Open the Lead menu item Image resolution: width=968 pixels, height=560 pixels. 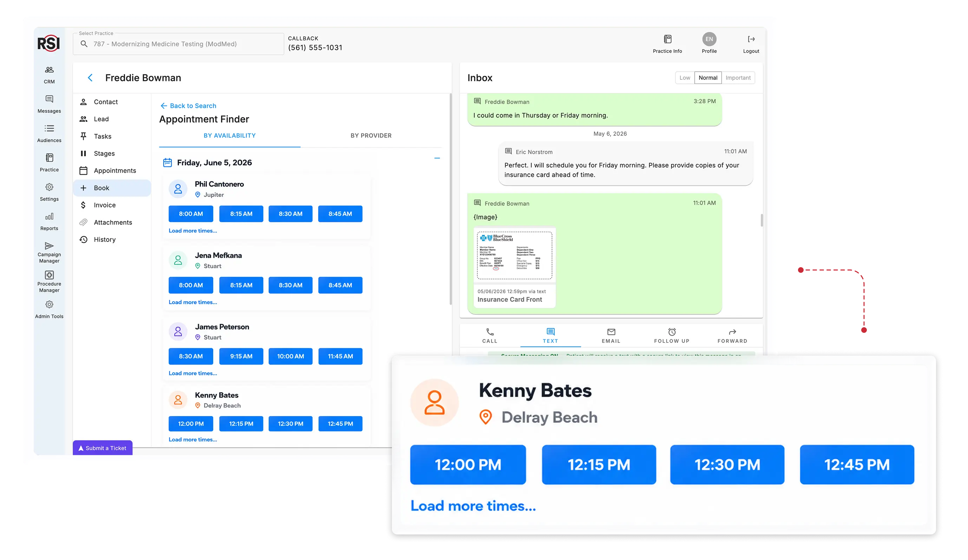112,119
